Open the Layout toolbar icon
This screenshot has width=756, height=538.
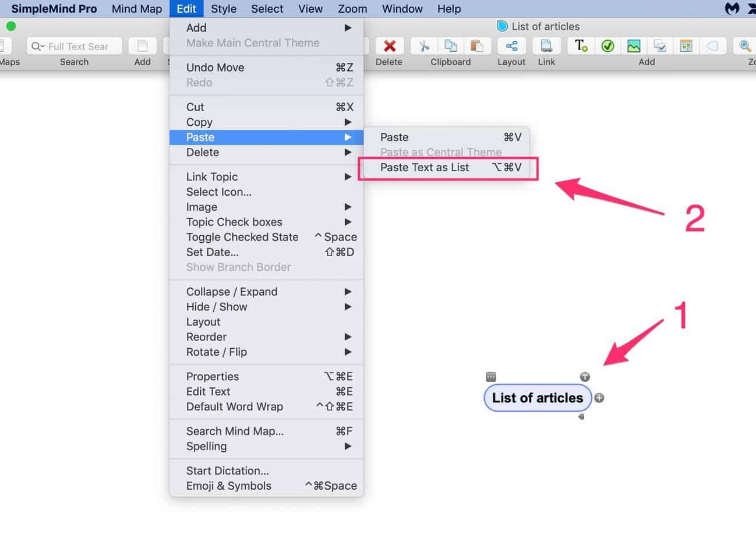(512, 46)
